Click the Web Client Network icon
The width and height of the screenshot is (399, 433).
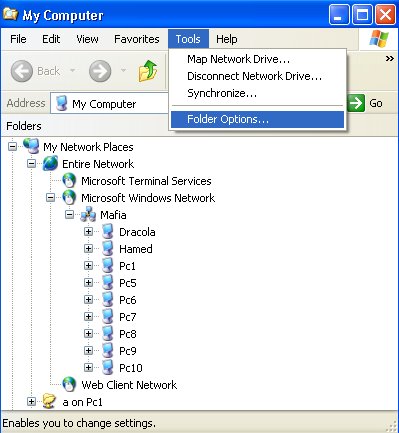coord(69,385)
